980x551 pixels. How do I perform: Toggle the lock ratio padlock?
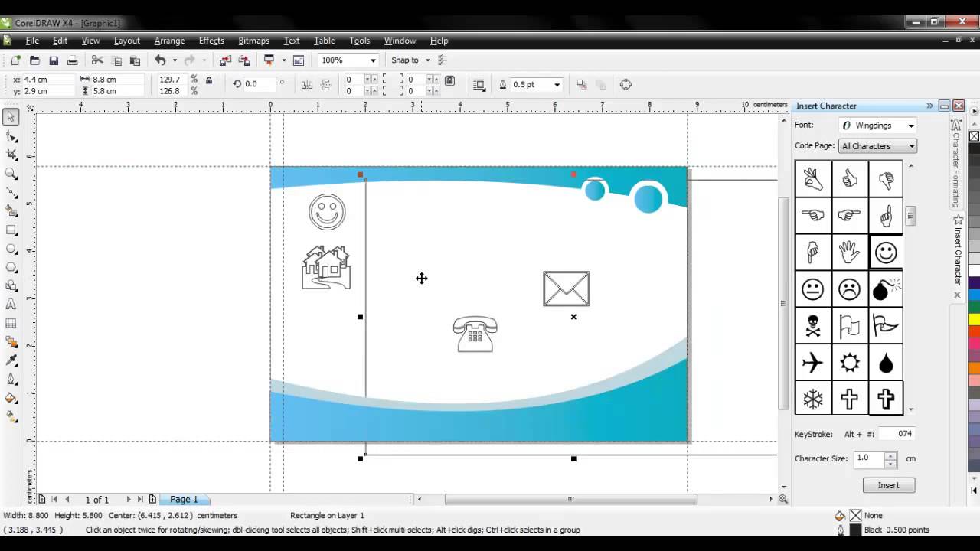coord(209,80)
